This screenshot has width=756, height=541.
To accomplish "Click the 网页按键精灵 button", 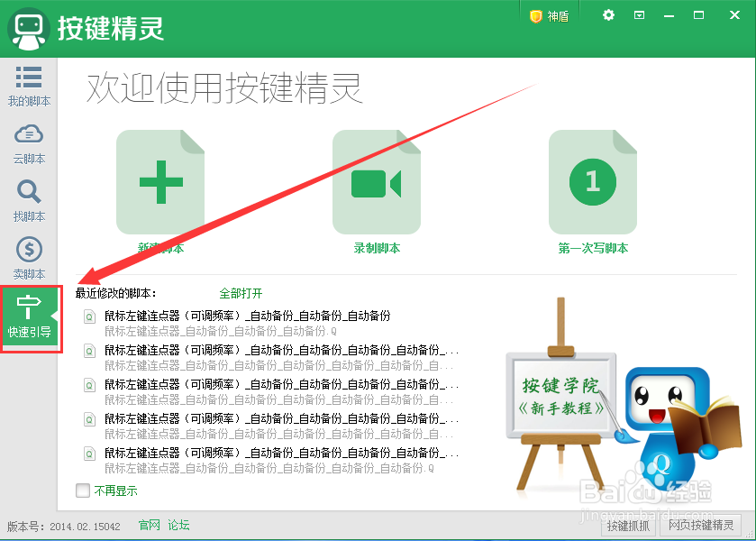I will point(701,526).
